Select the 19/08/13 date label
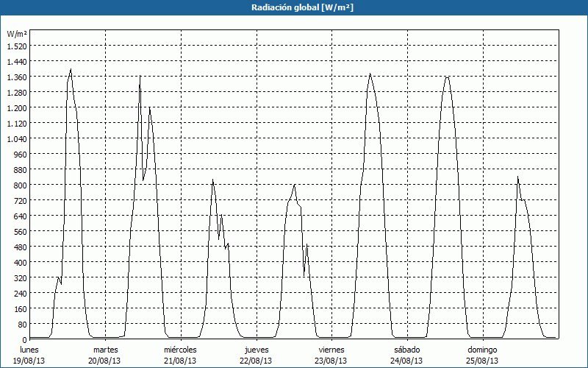 click(x=29, y=361)
